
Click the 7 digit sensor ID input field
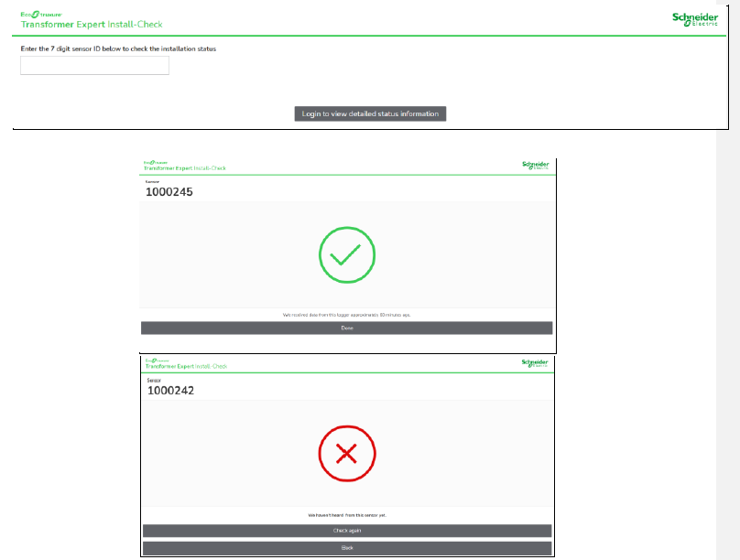click(94, 66)
